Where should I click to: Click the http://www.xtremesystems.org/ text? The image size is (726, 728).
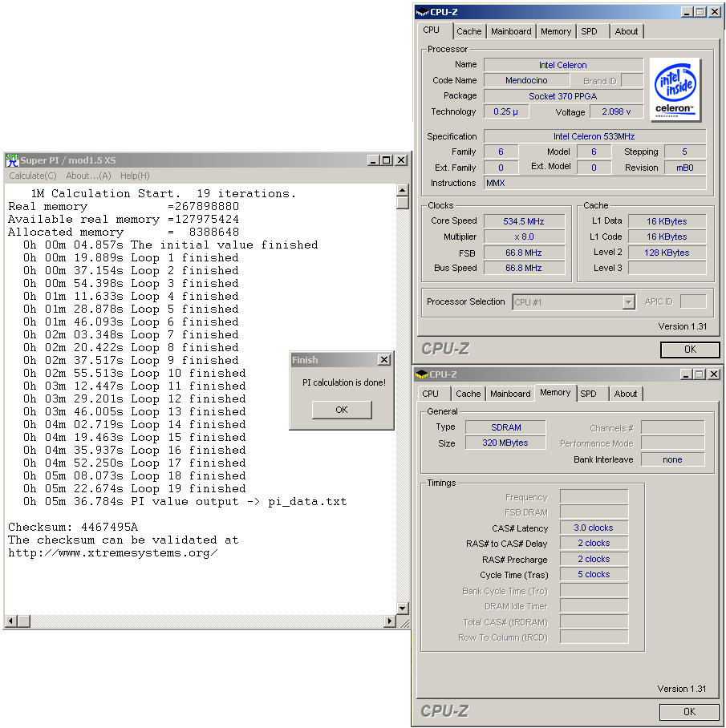click(113, 553)
